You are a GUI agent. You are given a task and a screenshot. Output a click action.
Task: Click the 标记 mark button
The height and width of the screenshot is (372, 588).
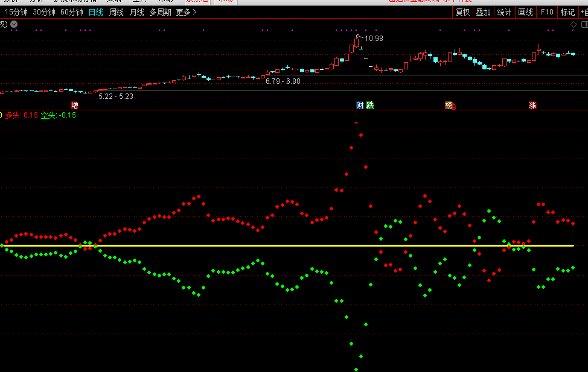(x=567, y=12)
